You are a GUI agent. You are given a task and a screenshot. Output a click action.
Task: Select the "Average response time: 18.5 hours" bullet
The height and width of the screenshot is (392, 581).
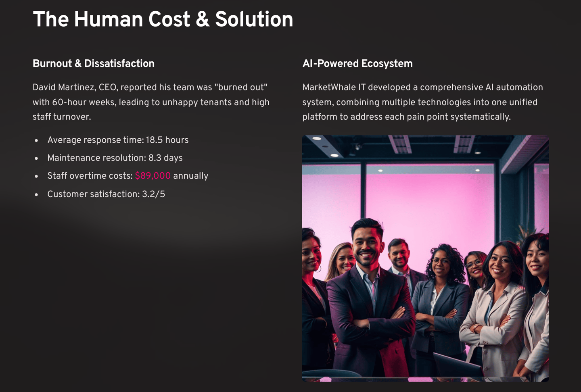(118, 140)
